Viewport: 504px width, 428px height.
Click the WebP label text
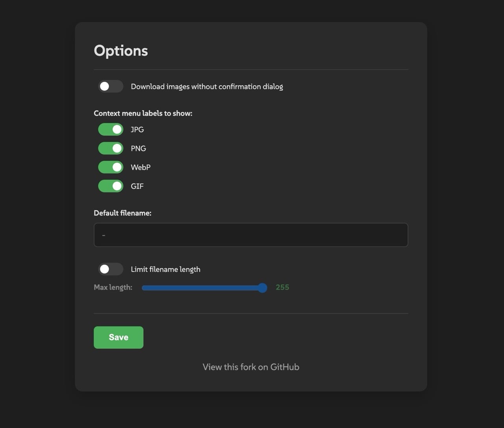(x=141, y=167)
